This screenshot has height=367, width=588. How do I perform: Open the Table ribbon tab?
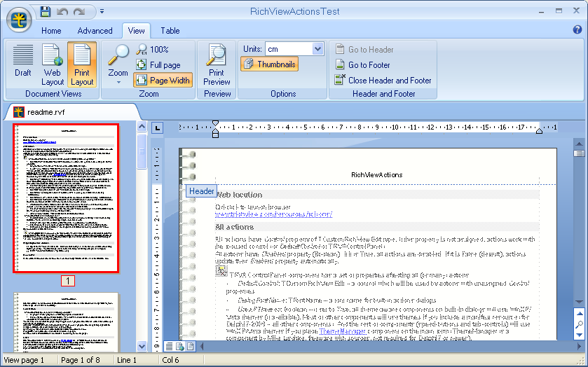(x=170, y=31)
